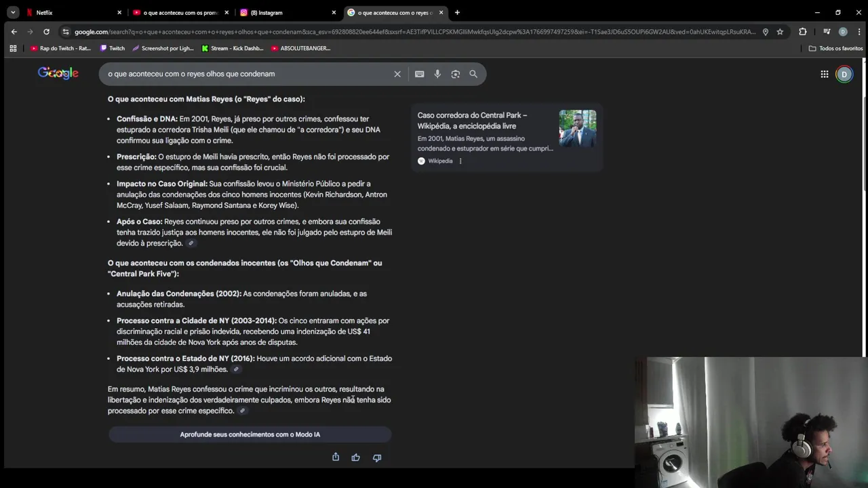The image size is (868, 488).
Task: Open location permission icon in address bar
Action: (x=766, y=32)
